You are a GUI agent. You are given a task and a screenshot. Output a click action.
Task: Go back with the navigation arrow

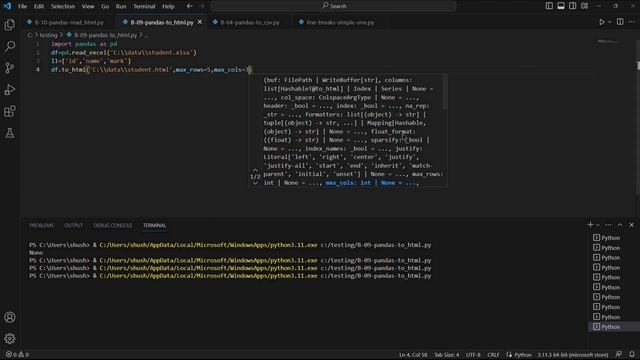[x=189, y=6]
